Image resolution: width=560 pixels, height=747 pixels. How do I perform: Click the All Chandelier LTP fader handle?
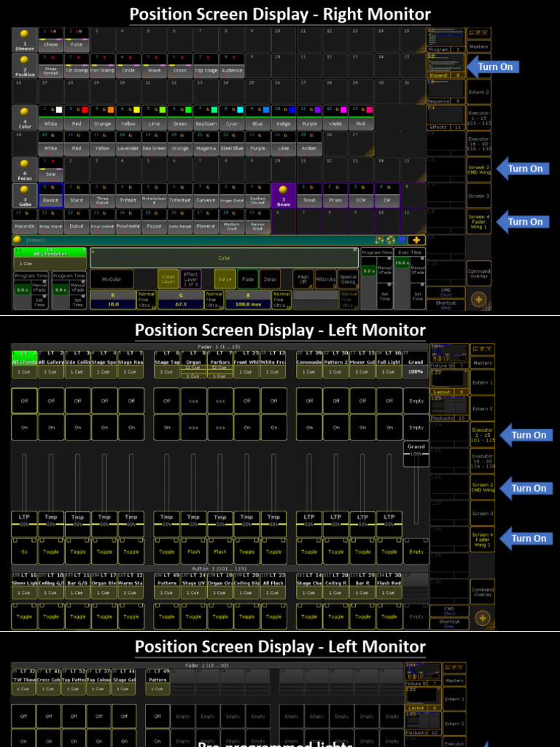(24, 524)
